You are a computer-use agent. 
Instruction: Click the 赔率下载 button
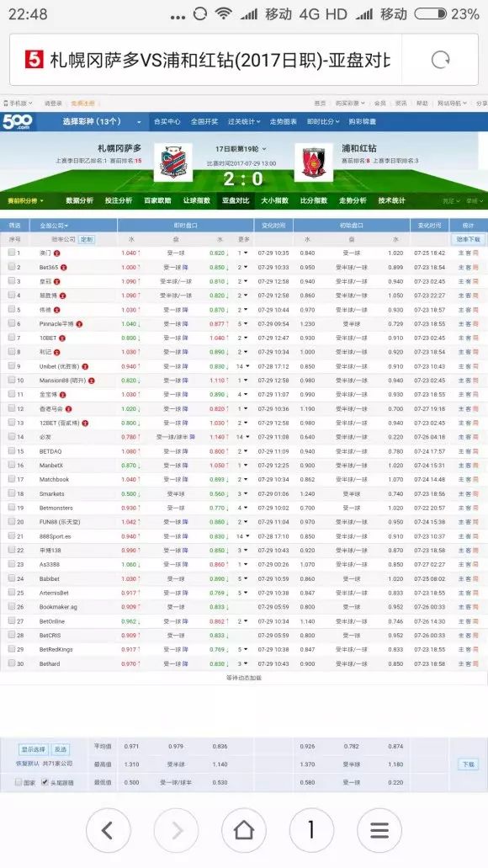(x=469, y=239)
